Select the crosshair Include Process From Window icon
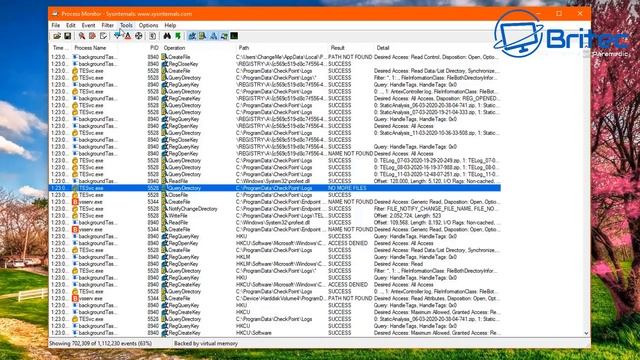This screenshot has width=640, height=360. click(139, 36)
